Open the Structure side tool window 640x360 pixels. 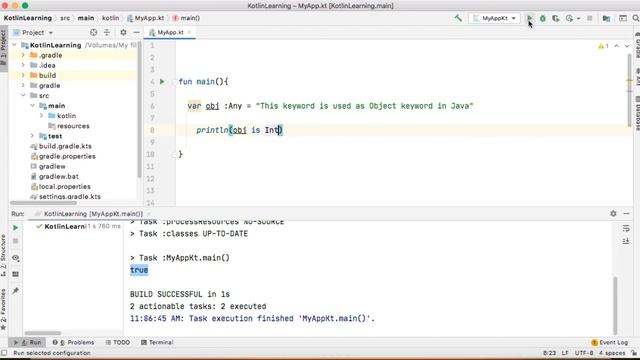(x=3, y=255)
